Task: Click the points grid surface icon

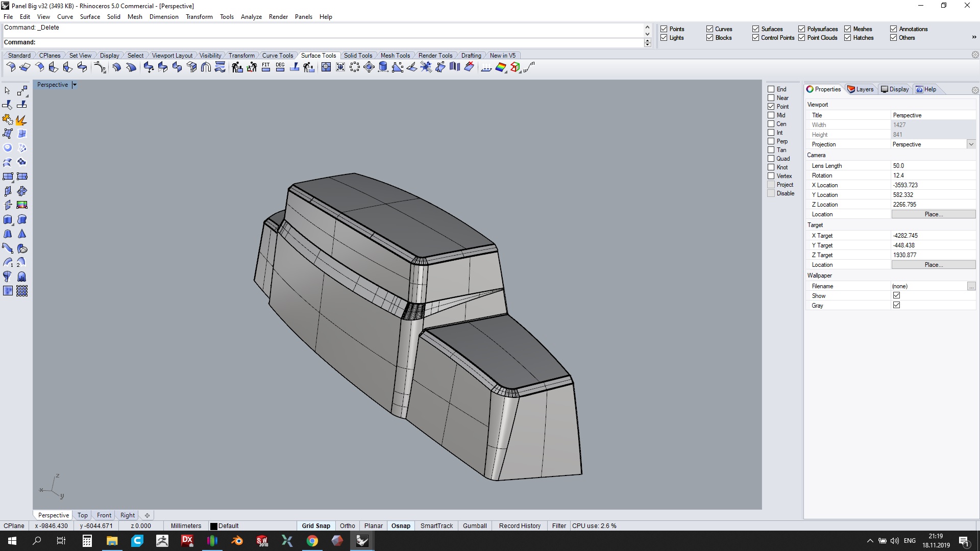Action: pyautogui.click(x=22, y=291)
